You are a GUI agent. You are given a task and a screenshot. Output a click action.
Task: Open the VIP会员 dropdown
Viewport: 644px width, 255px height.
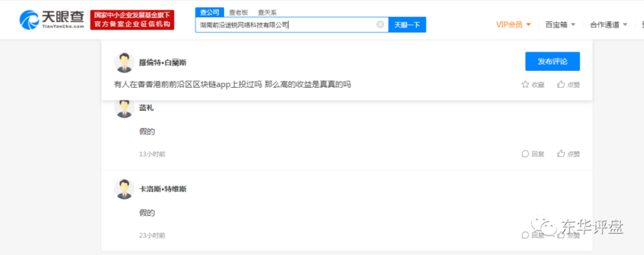(x=513, y=24)
